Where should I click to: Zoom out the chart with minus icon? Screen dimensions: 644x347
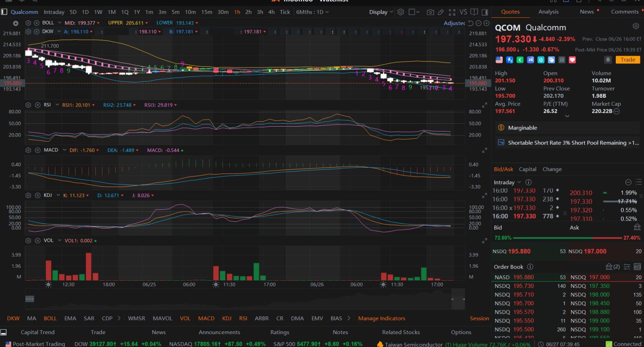tap(479, 23)
